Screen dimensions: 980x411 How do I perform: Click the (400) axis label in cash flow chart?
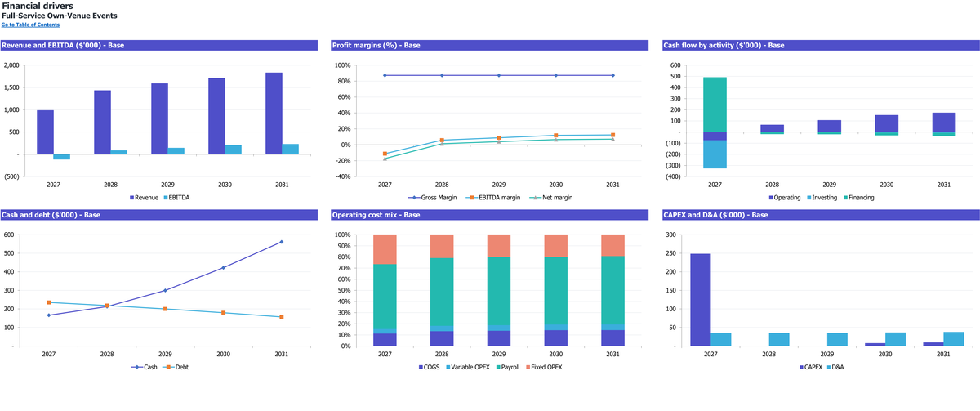tap(672, 176)
